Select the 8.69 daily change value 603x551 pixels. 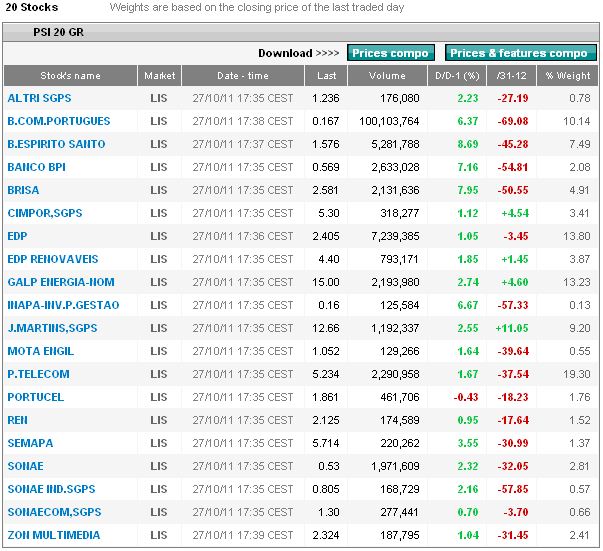point(468,144)
